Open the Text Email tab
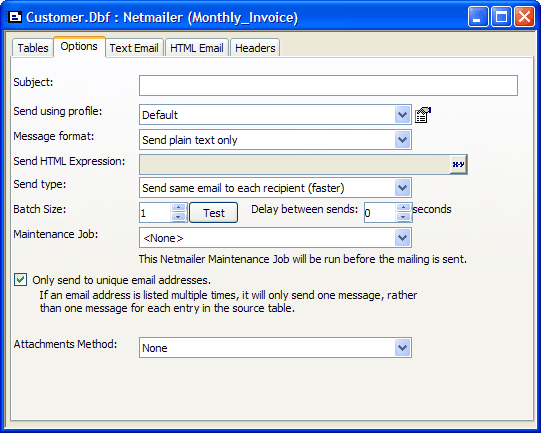The image size is (541, 433). pos(134,48)
